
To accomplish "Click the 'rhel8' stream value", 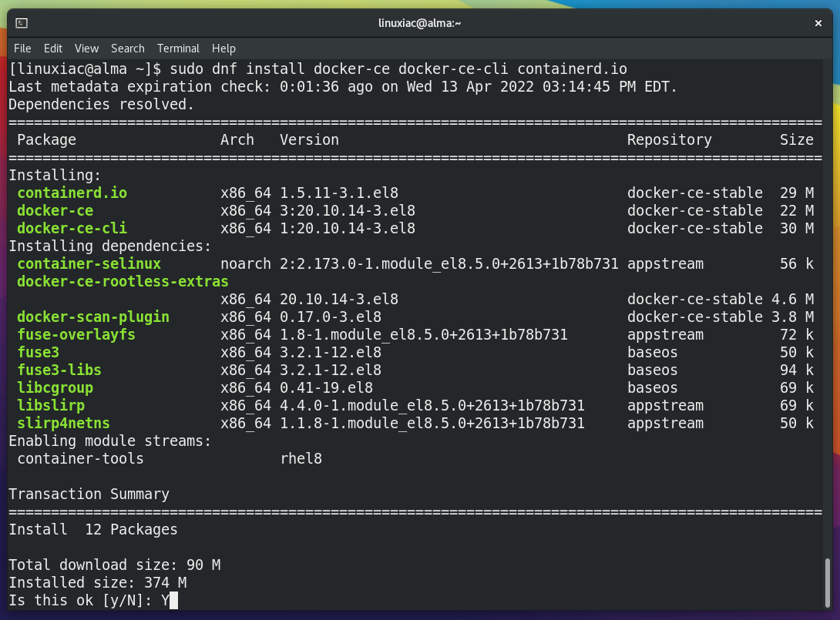I will click(x=301, y=458).
